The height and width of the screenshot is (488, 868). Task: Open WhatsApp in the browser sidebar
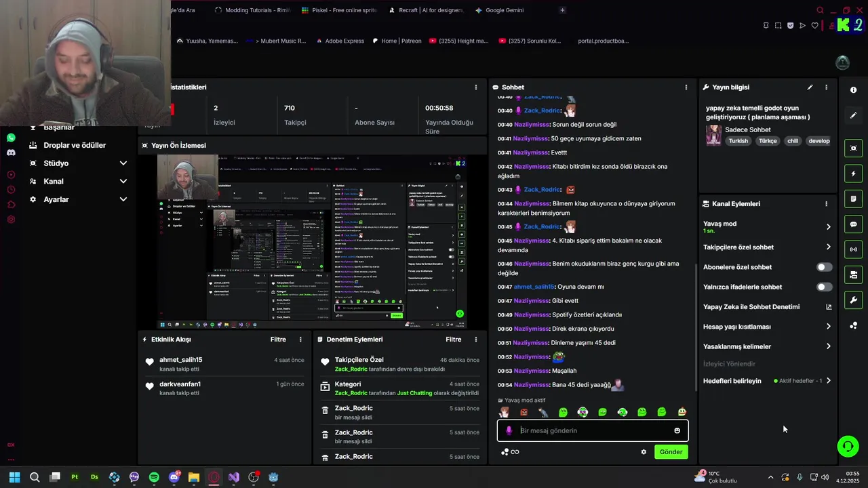coord(11,138)
